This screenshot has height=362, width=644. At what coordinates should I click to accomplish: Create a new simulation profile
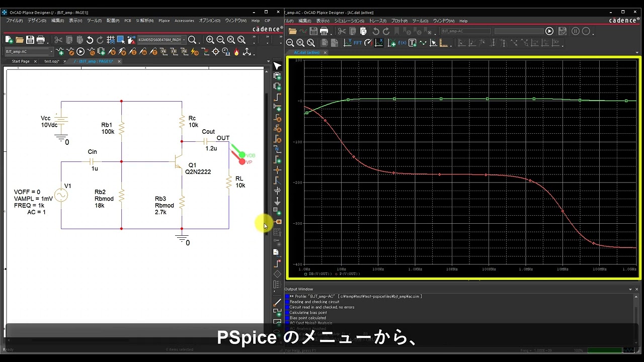(x=60, y=51)
